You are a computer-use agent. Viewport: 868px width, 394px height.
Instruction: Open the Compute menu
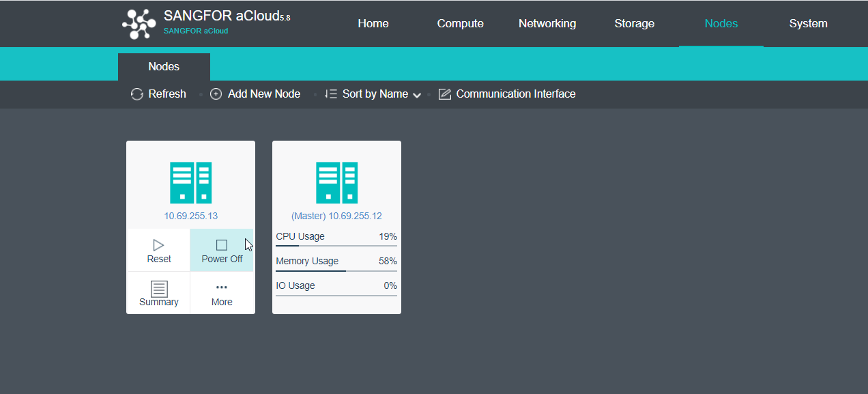[461, 23]
